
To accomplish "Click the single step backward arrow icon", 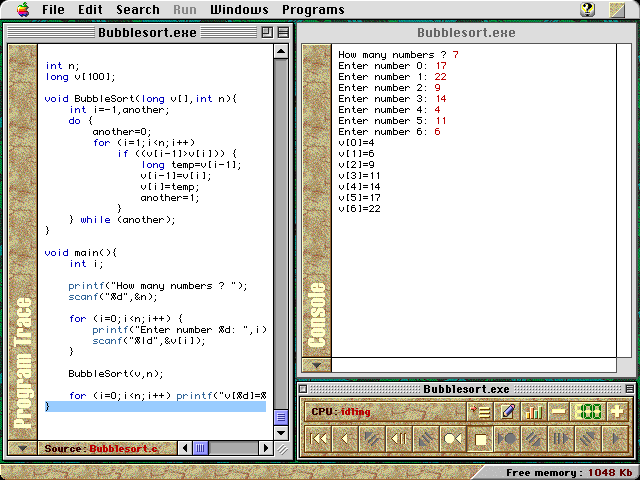I will [345, 438].
